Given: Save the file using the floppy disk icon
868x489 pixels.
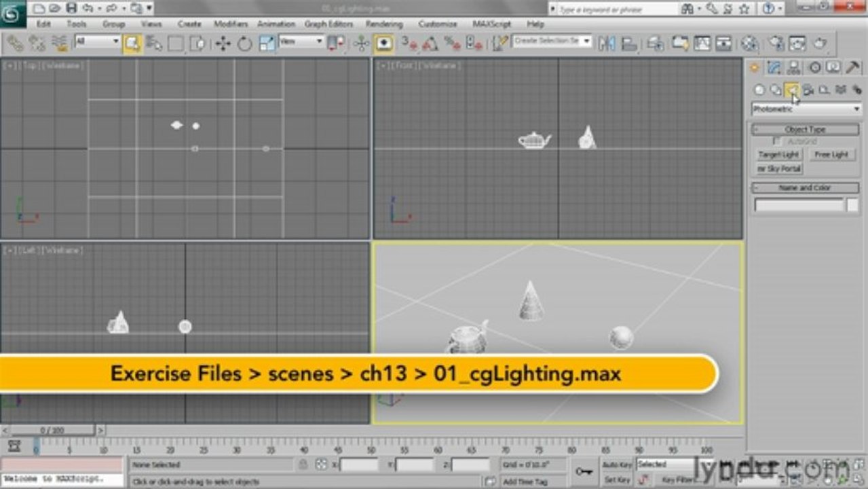Looking at the screenshot, I should (71, 9).
